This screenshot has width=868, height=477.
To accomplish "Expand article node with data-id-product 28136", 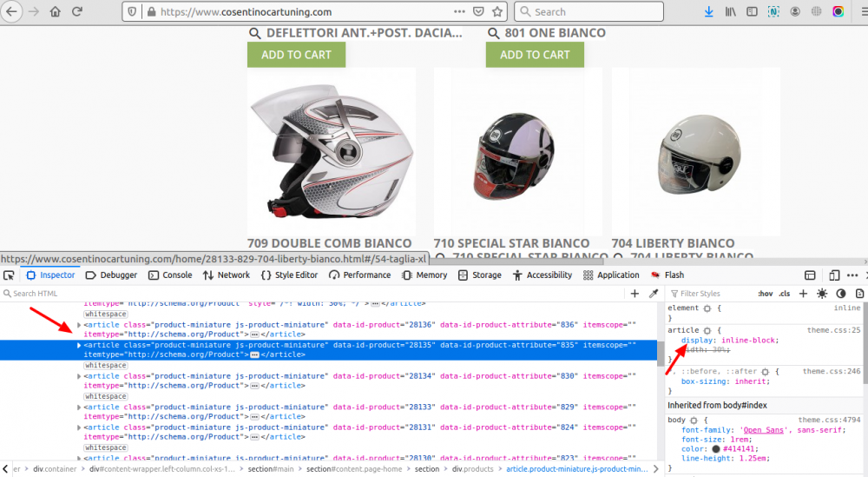I will [x=79, y=325].
